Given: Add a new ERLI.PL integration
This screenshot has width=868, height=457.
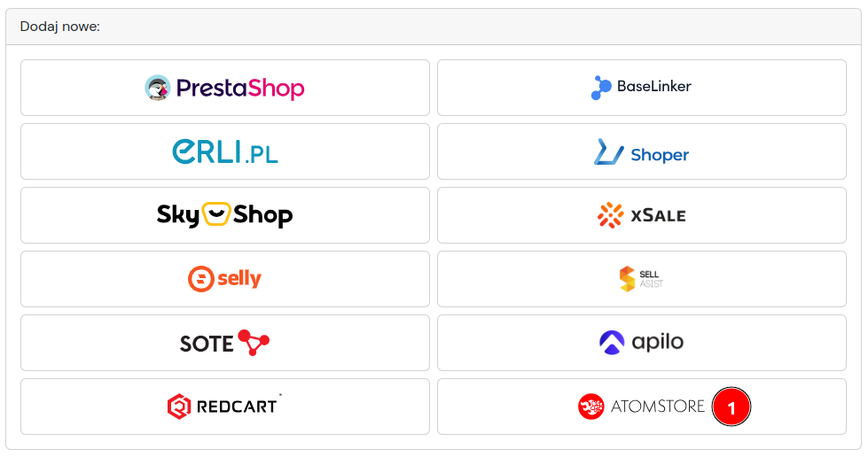Looking at the screenshot, I should click(225, 151).
